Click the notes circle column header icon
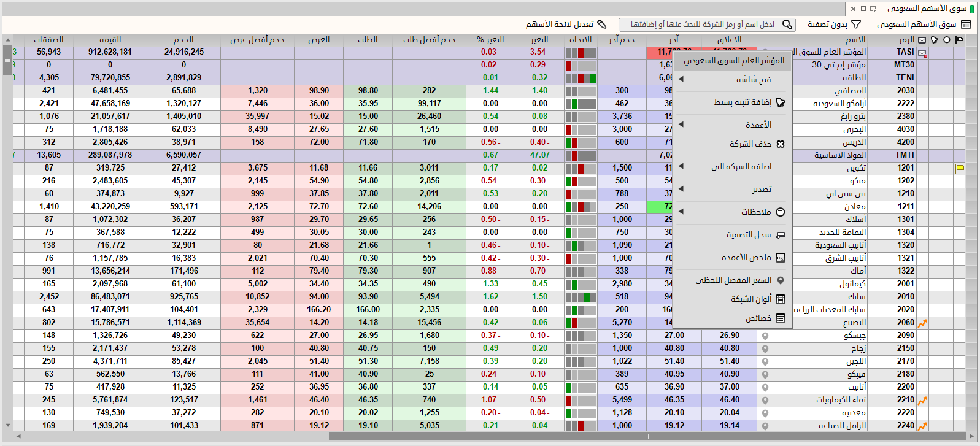980x446 pixels. coord(947,40)
